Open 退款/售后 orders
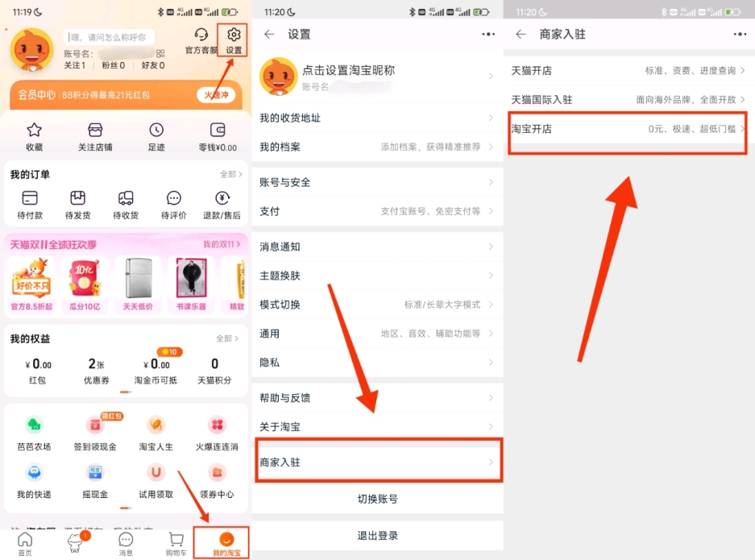755x560 pixels. click(x=222, y=205)
